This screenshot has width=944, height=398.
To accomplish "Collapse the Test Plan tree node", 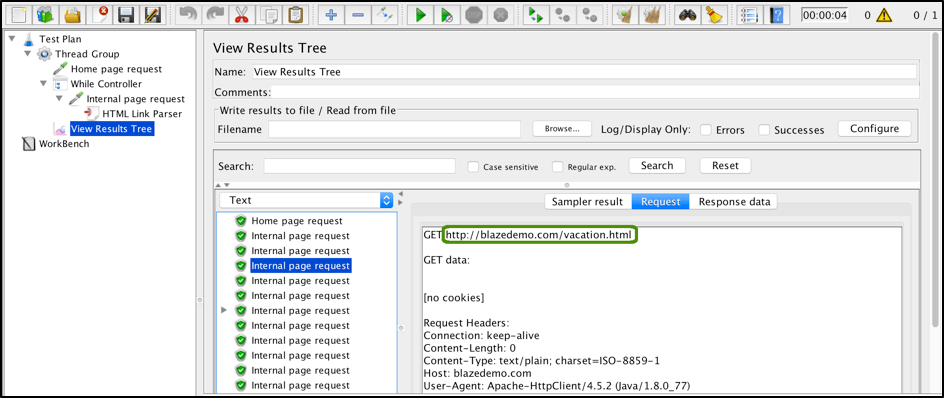I will [12, 39].
